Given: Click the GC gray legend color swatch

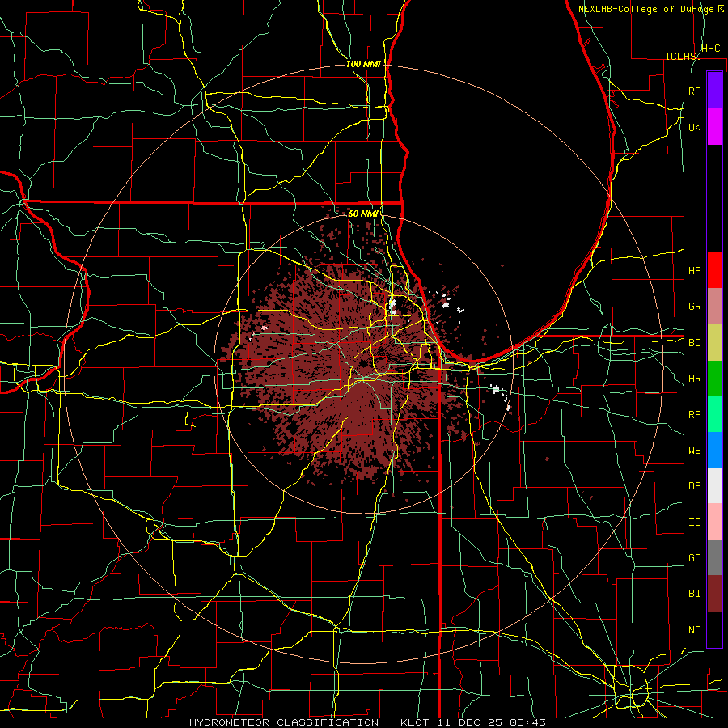Looking at the screenshot, I should point(714,557).
